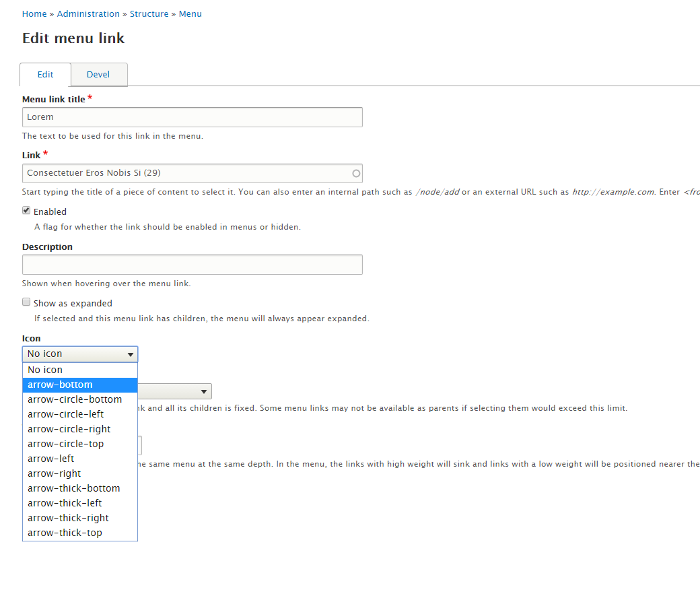Open the Administration breadcrumb link

[x=88, y=14]
